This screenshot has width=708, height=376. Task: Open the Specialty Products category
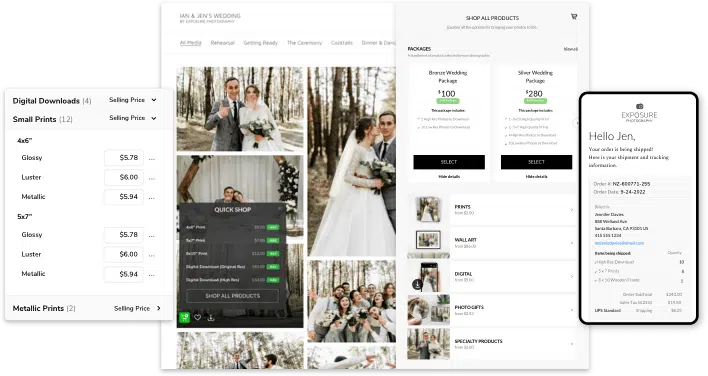[x=514, y=344]
